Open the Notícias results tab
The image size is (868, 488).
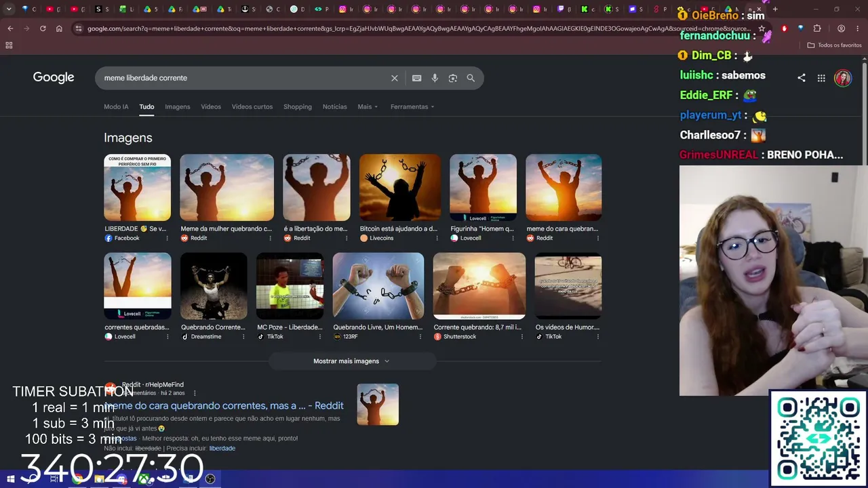tap(335, 106)
